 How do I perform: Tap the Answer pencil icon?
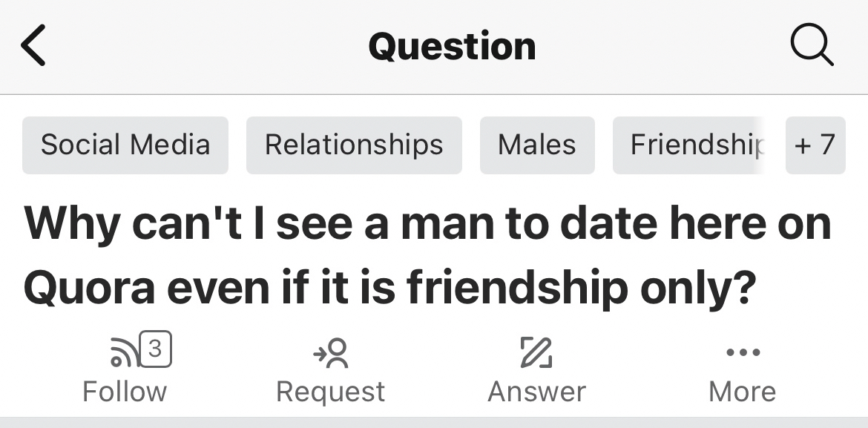536,352
